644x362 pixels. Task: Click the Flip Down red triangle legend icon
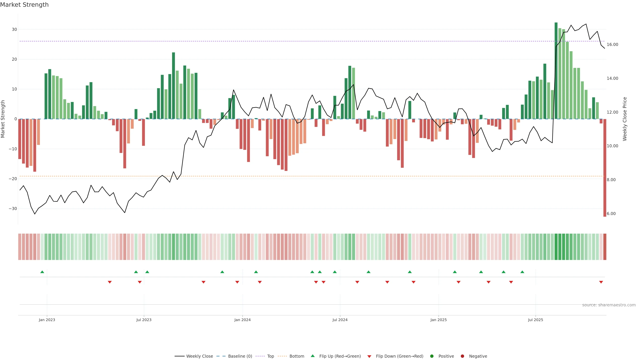pos(369,356)
